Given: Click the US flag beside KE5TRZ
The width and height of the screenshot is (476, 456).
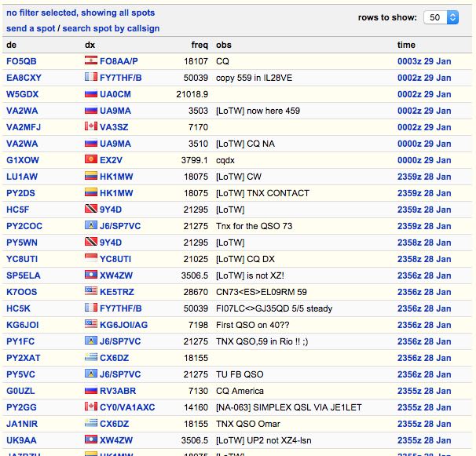Looking at the screenshot, I should (90, 292).
